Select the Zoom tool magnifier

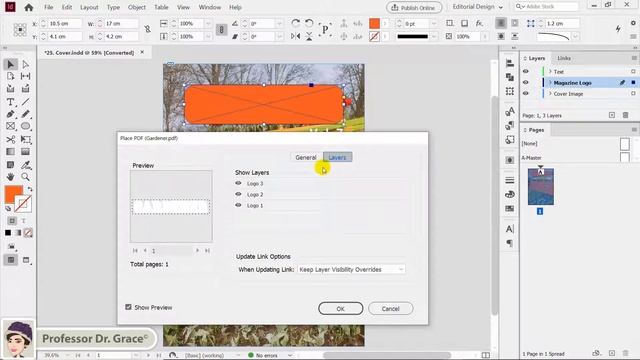pyautogui.click(x=25, y=177)
